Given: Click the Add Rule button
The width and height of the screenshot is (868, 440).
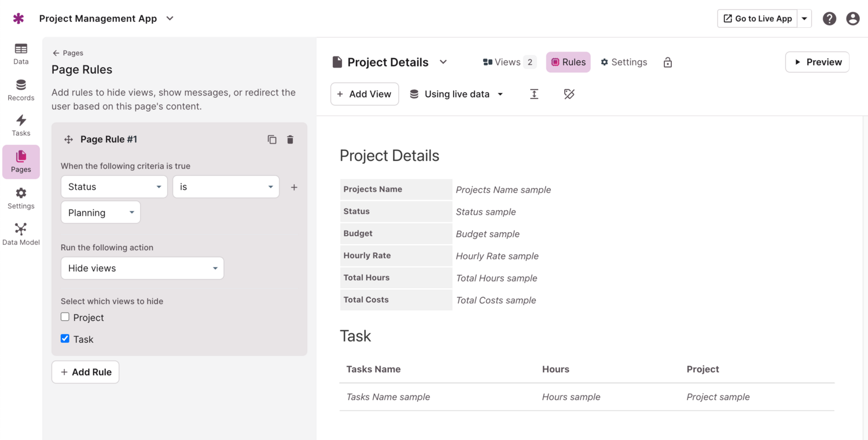Looking at the screenshot, I should tap(86, 372).
